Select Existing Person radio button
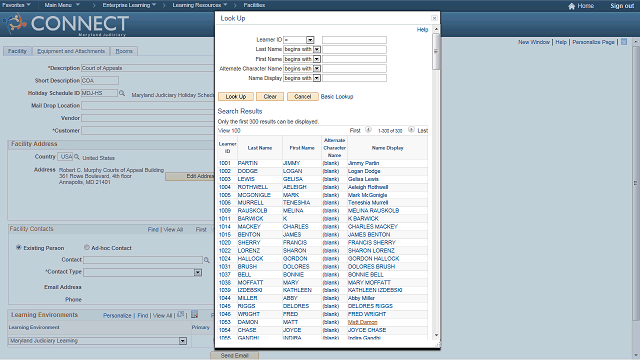Screen dimensions: 640x360 coord(19,247)
